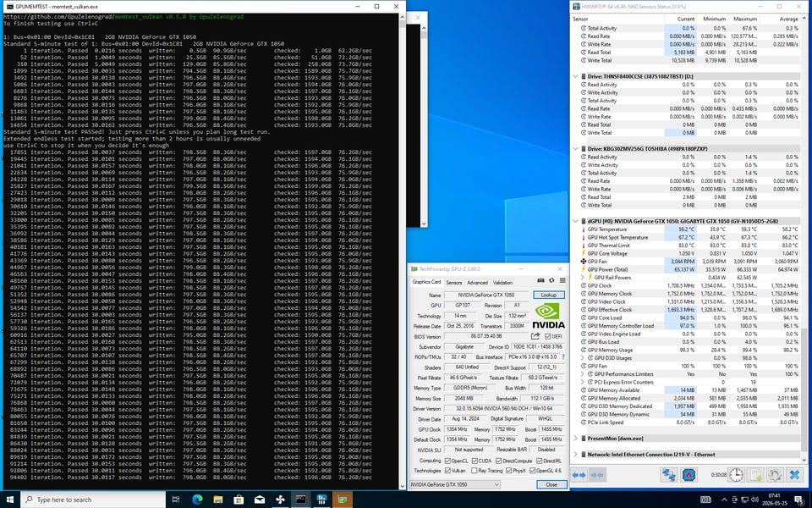
Task: Open Task View on the taskbar
Action: [x=176, y=500]
